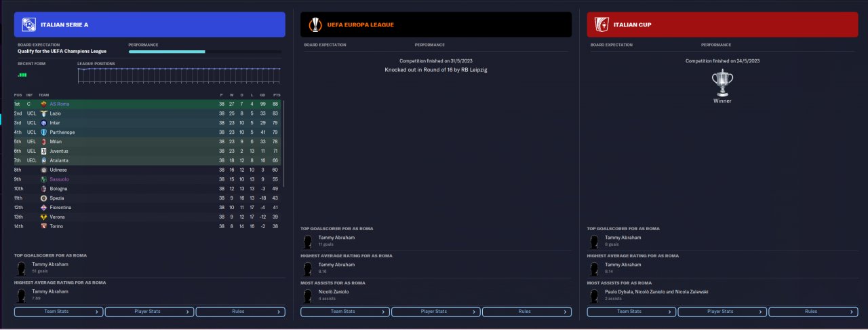Image resolution: width=868 pixels, height=330 pixels.
Task: Click Tammy Abraham under Italian Cup highest rating
Action: (x=623, y=265)
